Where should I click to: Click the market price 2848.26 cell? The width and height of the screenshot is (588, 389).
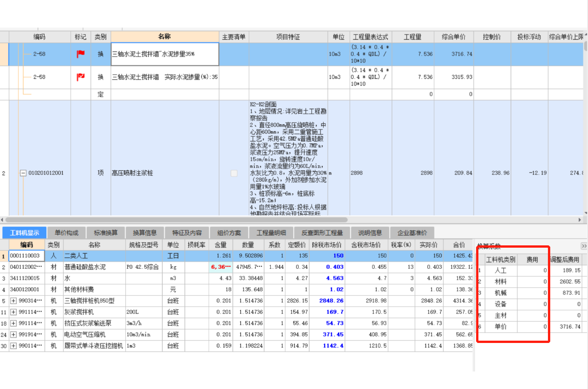click(x=327, y=301)
